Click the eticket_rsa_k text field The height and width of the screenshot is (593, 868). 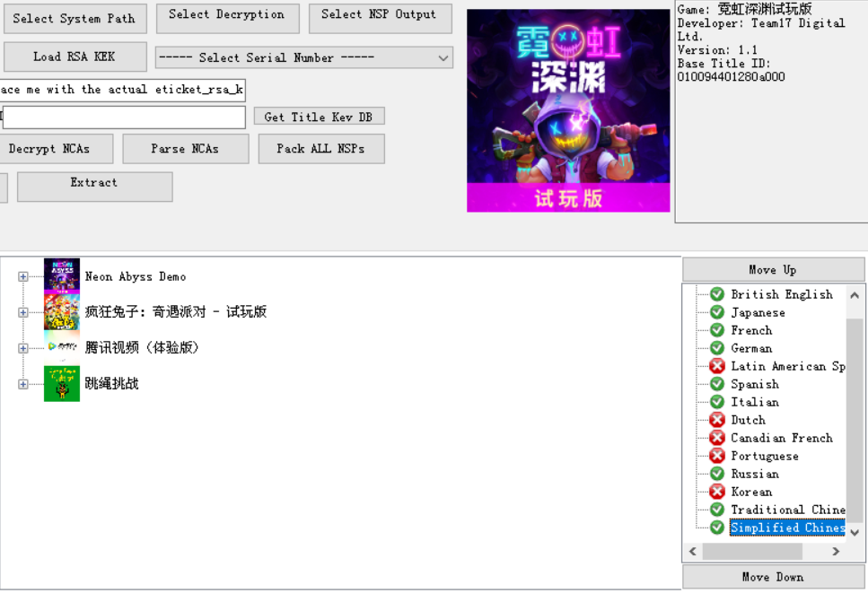click(122, 91)
